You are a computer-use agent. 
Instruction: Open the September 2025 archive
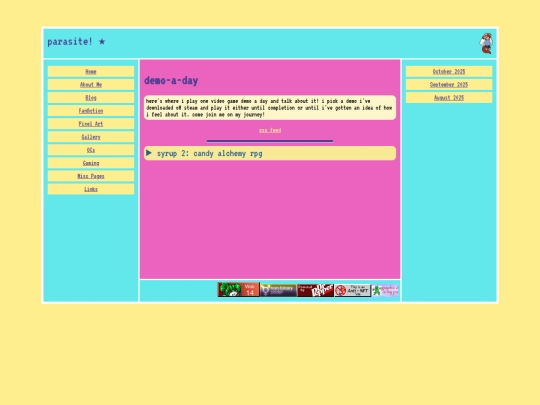[449, 85]
